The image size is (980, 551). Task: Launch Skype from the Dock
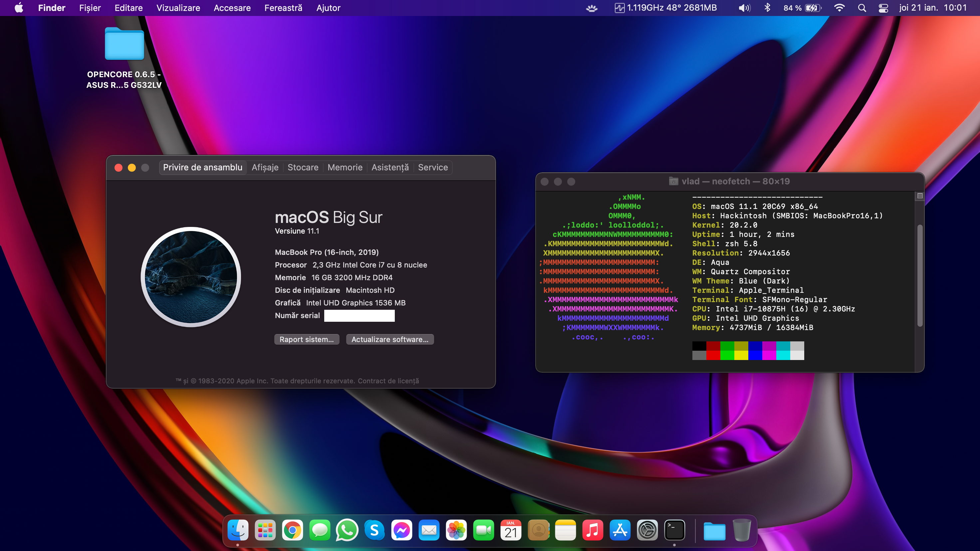tap(374, 530)
